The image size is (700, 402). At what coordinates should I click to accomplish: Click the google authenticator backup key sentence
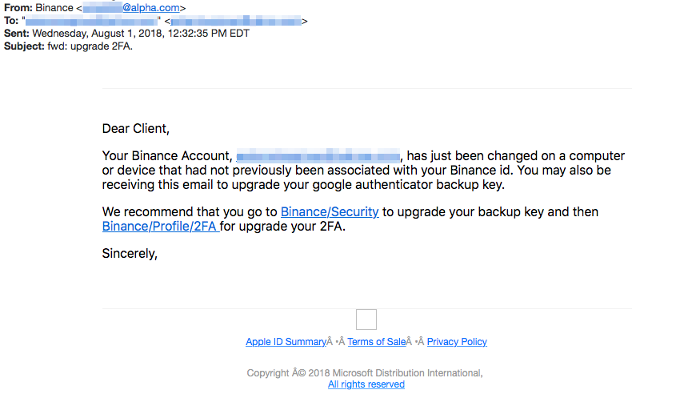point(303,184)
